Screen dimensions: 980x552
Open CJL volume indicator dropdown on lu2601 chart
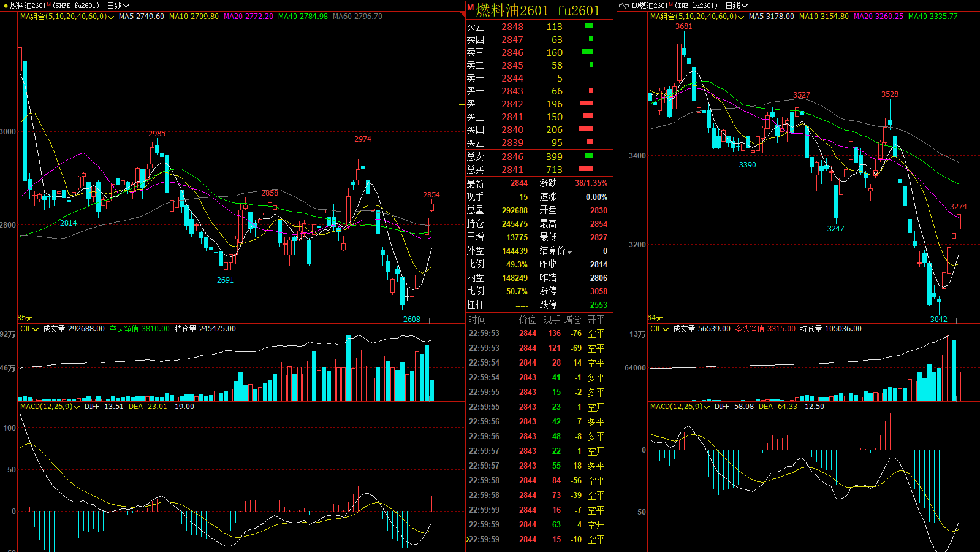[666, 329]
